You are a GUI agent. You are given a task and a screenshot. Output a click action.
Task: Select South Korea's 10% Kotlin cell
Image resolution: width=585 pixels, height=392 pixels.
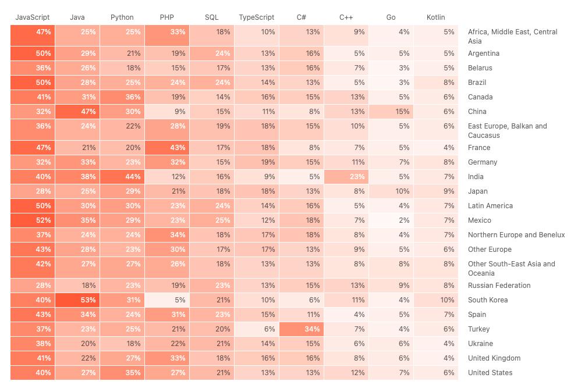coord(436,300)
